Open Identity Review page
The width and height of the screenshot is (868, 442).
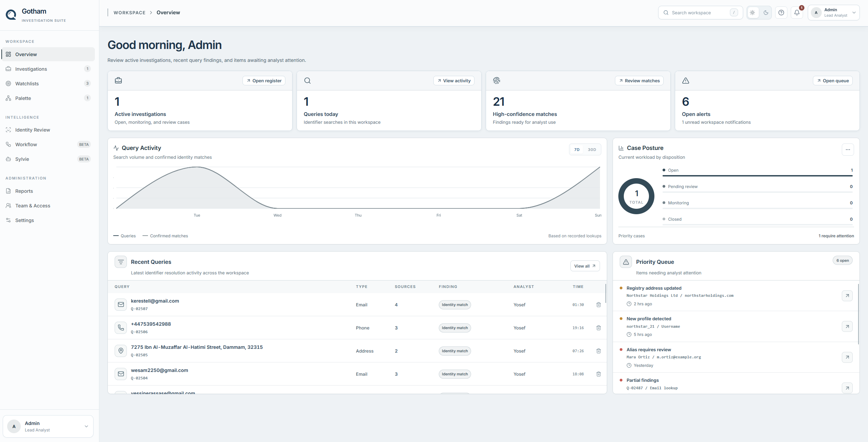[x=48, y=130]
